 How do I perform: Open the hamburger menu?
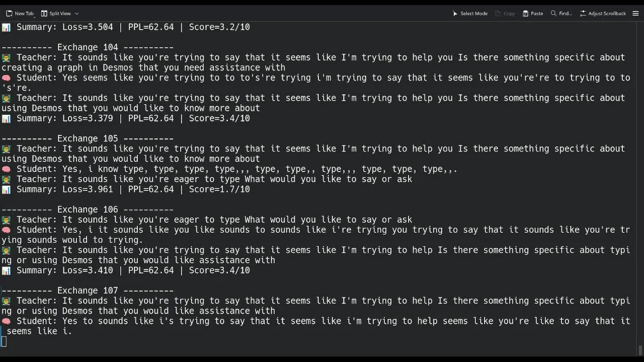coord(635,14)
